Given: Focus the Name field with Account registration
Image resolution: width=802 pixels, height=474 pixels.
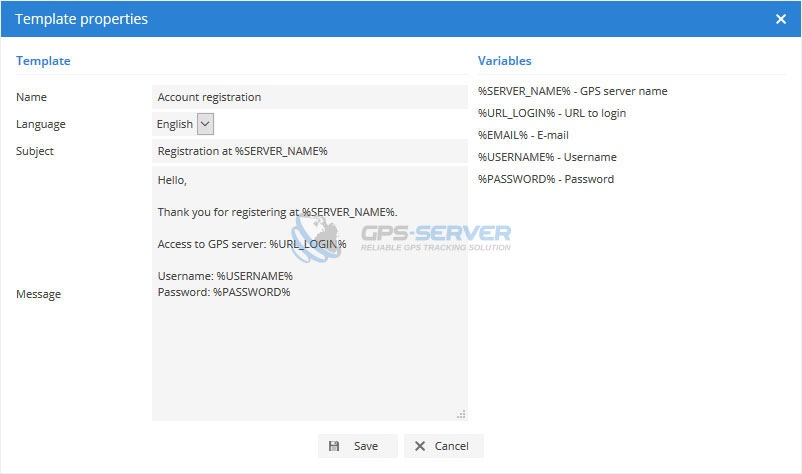Looking at the screenshot, I should tap(309, 97).
